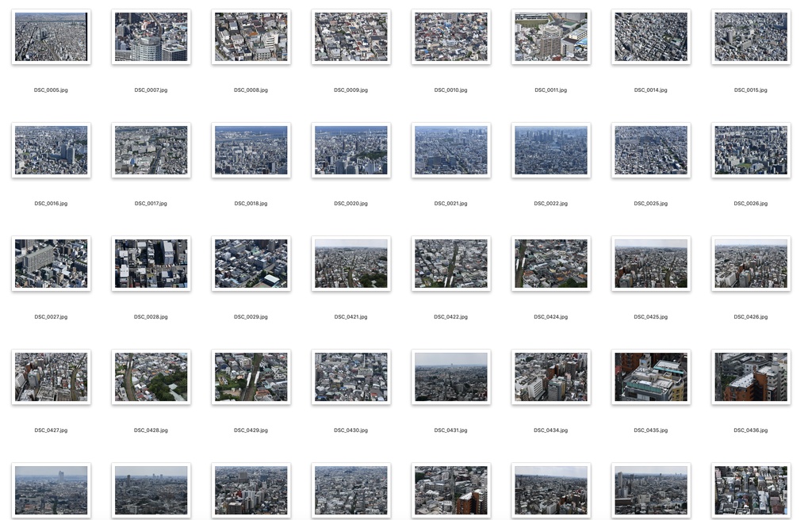Open DSC_0008.jpg preview
812x520 pixels.
(x=251, y=36)
